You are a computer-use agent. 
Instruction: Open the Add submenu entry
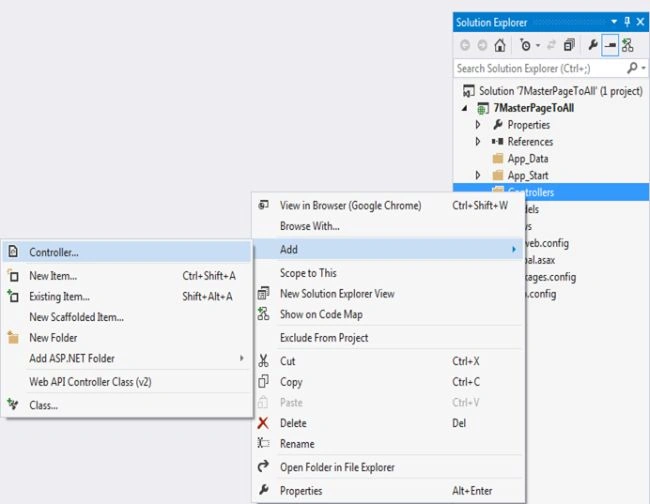(388, 250)
